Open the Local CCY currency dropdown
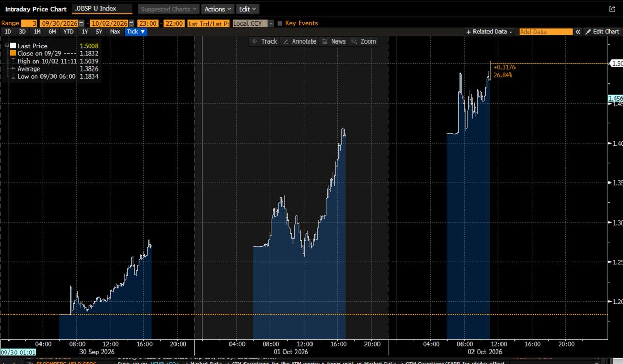 click(253, 23)
